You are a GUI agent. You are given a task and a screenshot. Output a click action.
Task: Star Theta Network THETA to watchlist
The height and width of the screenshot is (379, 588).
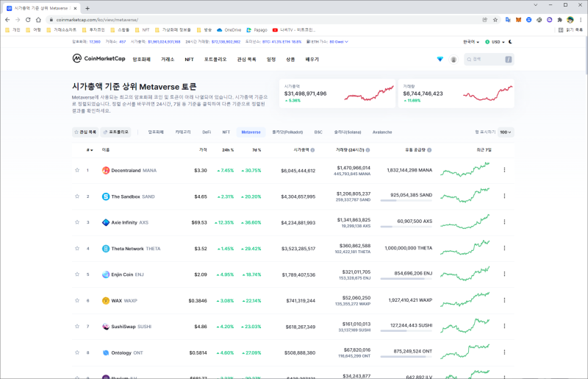(x=77, y=248)
